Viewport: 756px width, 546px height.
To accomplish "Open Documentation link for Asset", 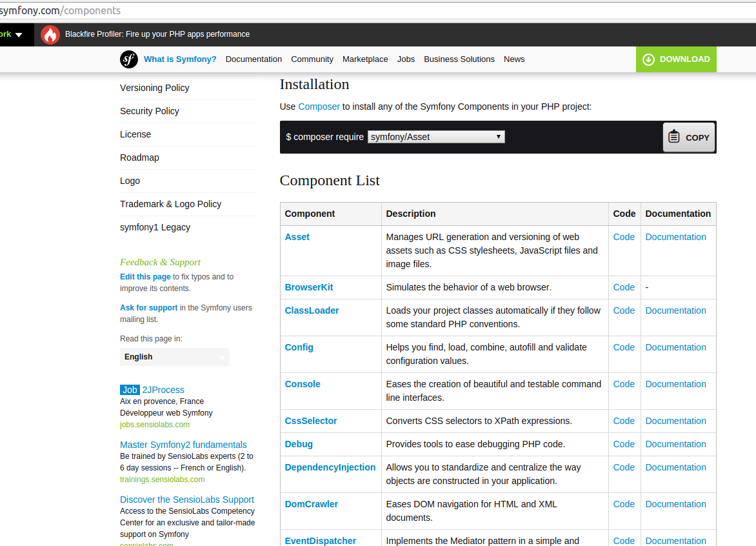I will tap(675, 237).
